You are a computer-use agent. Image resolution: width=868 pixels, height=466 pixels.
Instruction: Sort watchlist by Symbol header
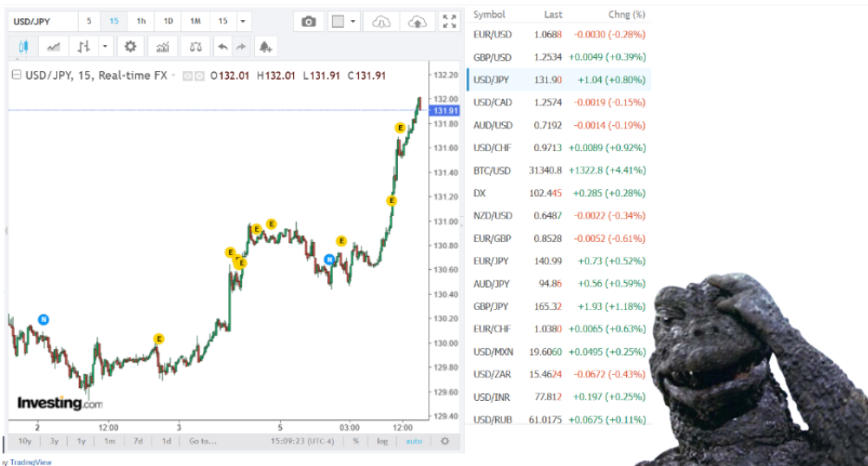click(x=489, y=15)
